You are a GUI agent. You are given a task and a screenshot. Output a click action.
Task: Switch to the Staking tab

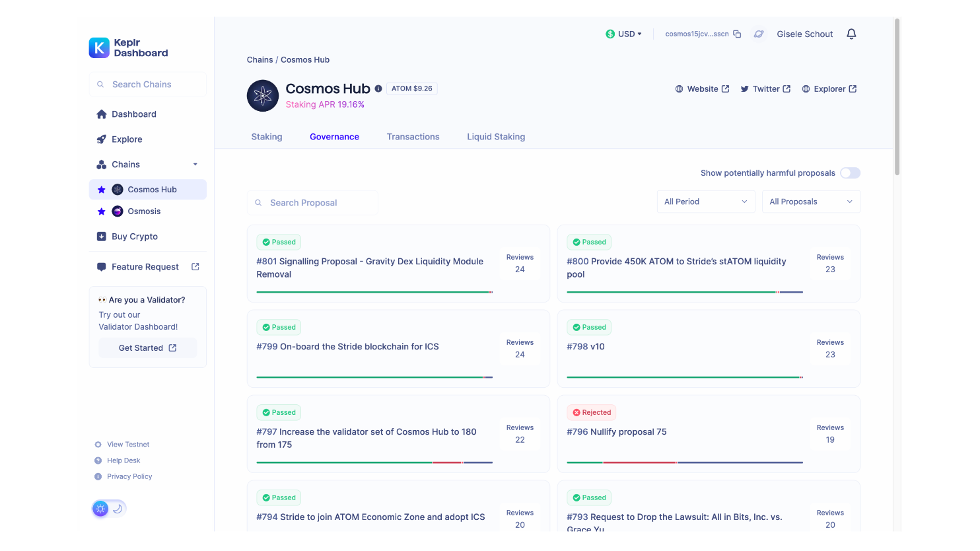(267, 137)
